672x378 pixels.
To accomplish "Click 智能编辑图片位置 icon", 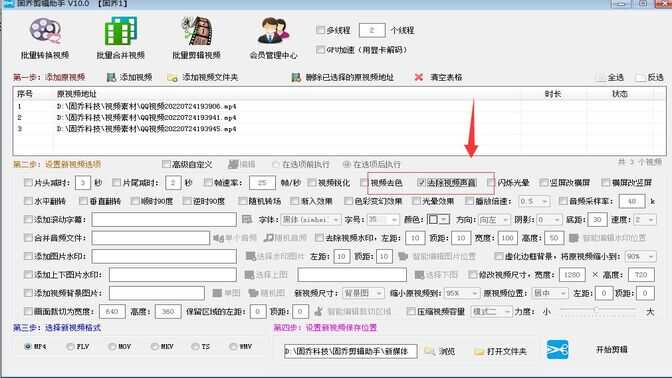I will tap(403, 256).
